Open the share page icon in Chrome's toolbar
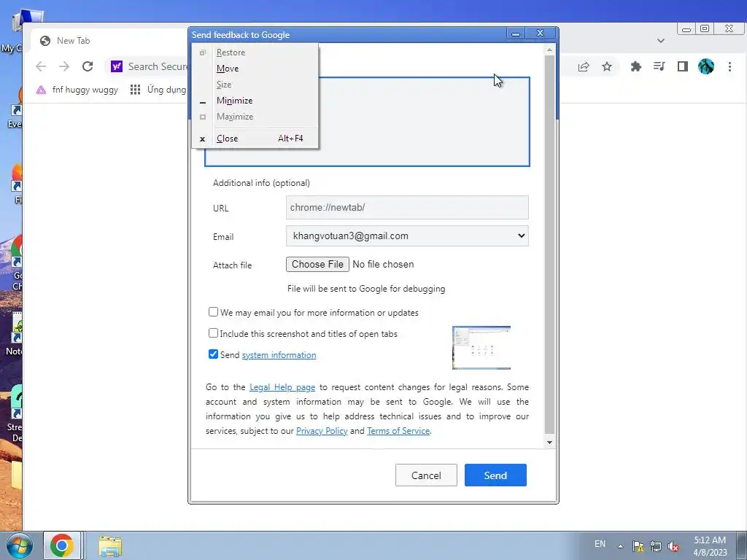747x560 pixels. coord(584,66)
